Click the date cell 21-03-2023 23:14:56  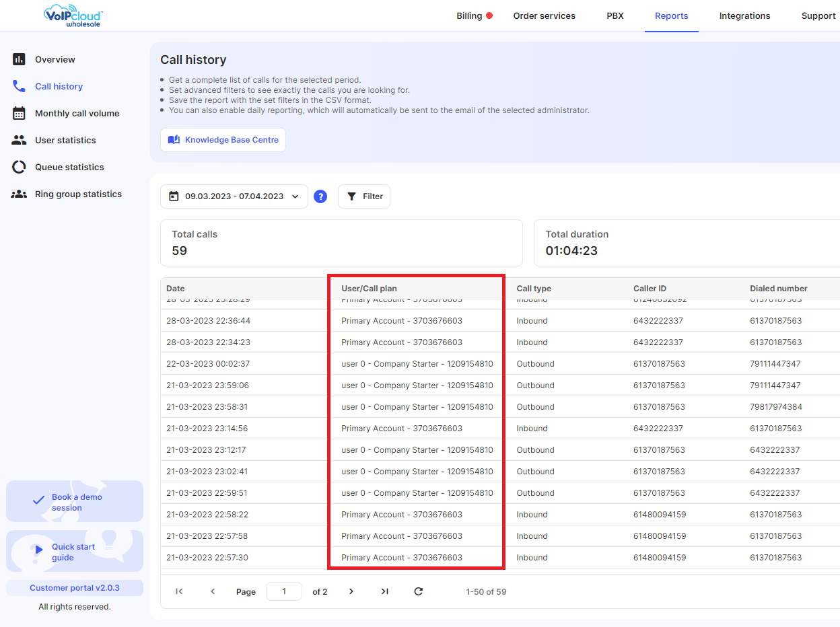(207, 429)
